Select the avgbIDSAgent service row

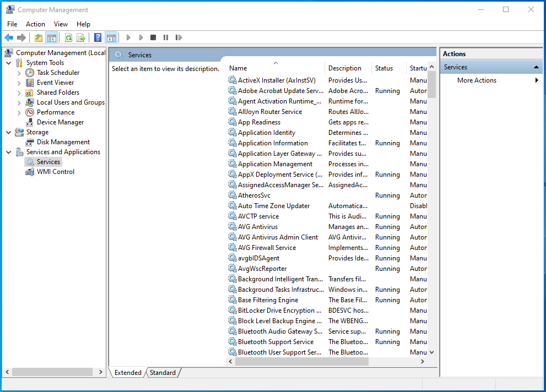327,258
